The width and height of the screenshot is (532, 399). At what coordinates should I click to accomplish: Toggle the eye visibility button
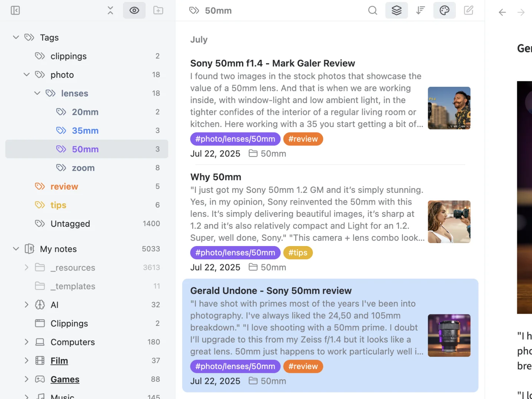134,10
